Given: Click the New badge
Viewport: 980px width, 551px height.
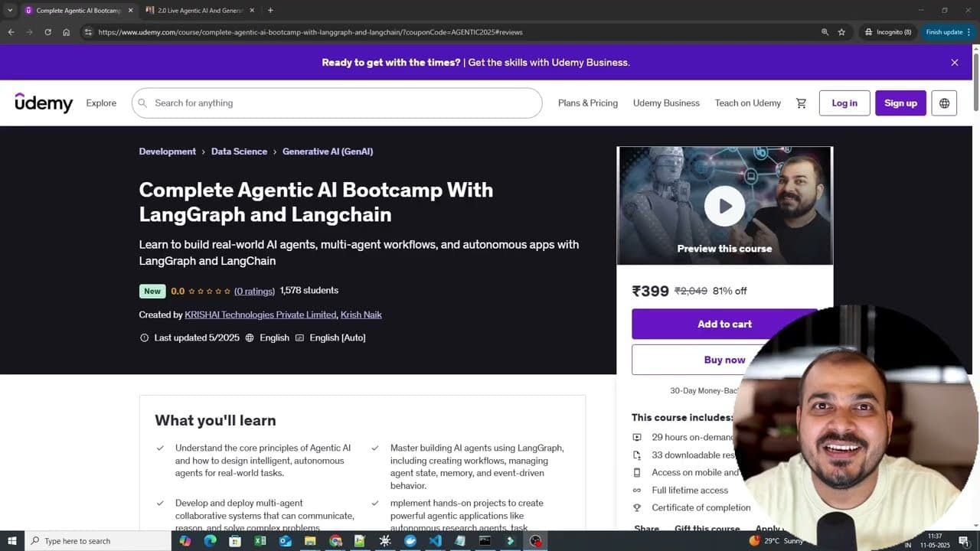Looking at the screenshot, I should [152, 291].
